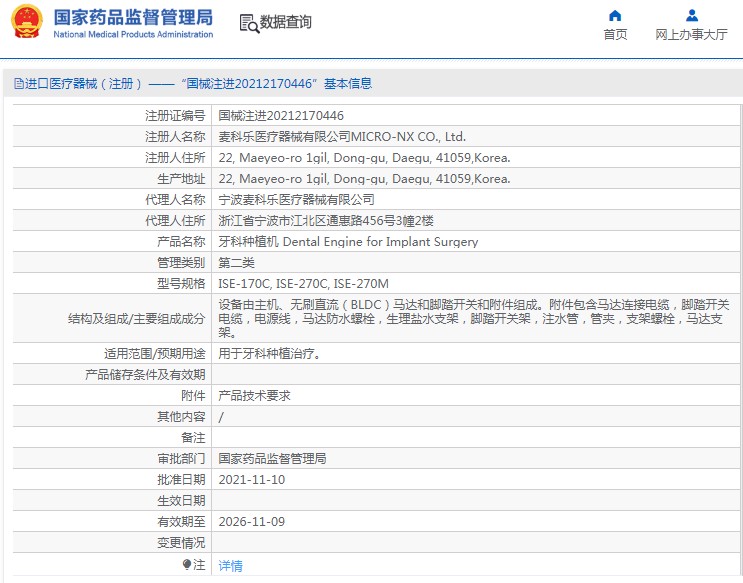Click the 用于牙科种植治疗 intended use value
The height and width of the screenshot is (583, 743).
point(270,354)
